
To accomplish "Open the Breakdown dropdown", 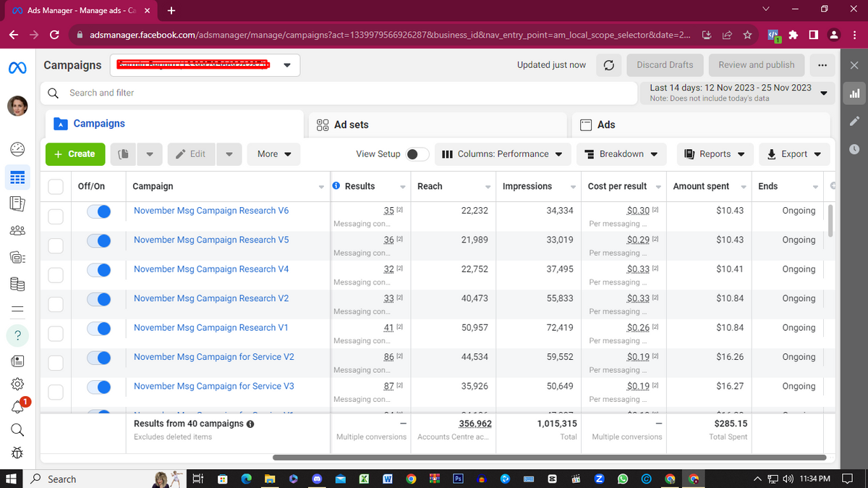I will tap(621, 154).
